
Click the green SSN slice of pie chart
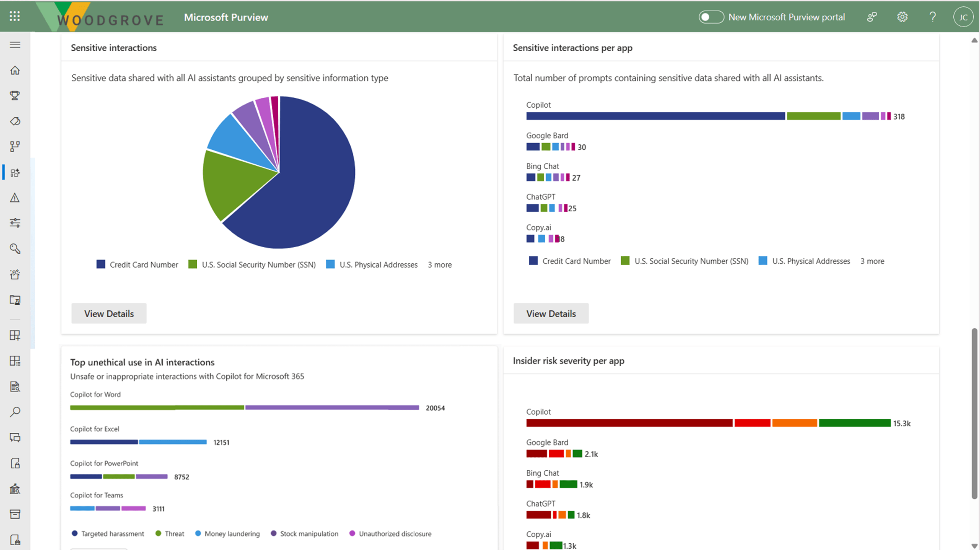231,183
